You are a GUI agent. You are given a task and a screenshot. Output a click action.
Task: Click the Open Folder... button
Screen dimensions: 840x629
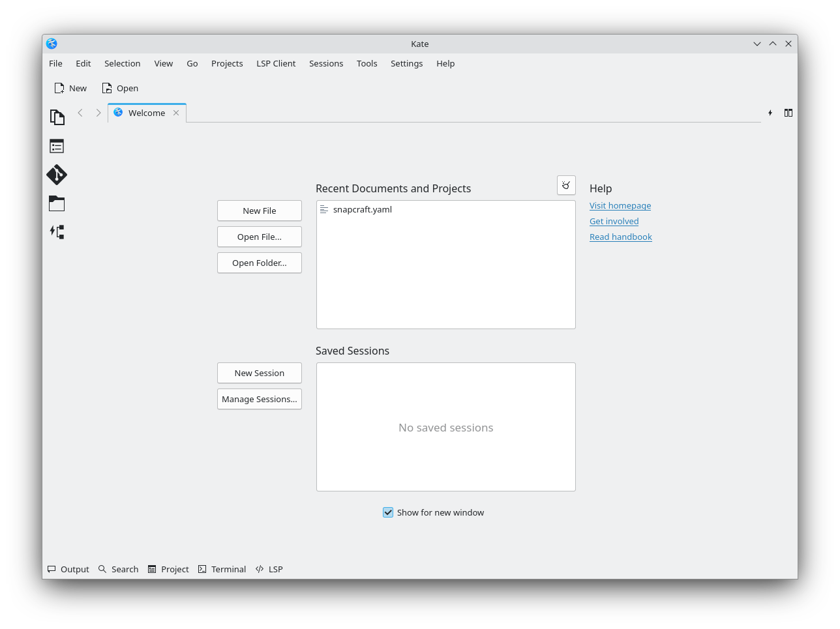(260, 263)
